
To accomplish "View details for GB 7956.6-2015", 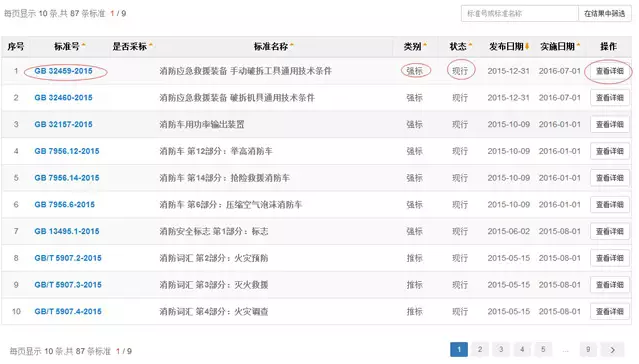I will click(x=610, y=205).
